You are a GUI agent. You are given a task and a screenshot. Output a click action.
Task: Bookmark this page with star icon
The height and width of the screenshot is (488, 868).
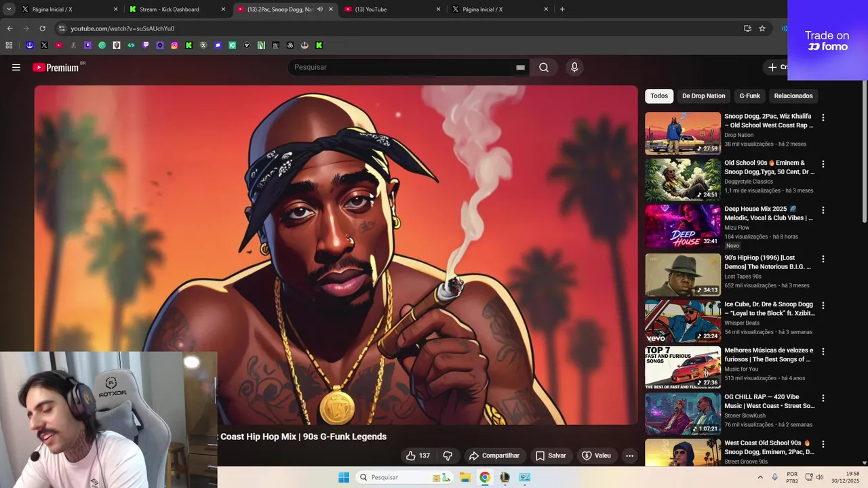[x=762, y=28]
